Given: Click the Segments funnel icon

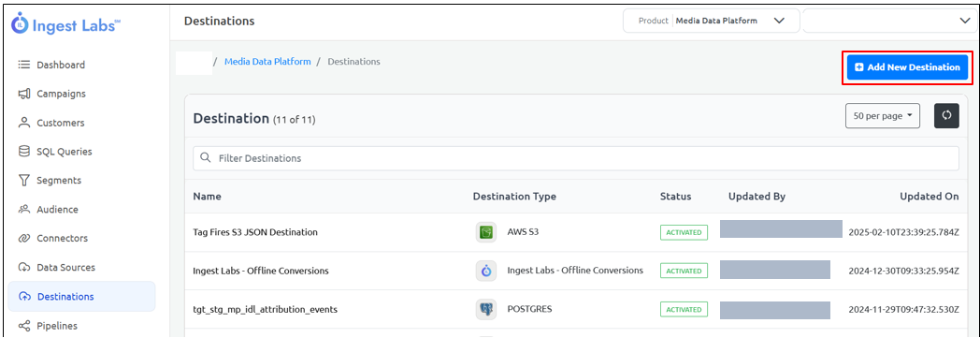Looking at the screenshot, I should (24, 181).
